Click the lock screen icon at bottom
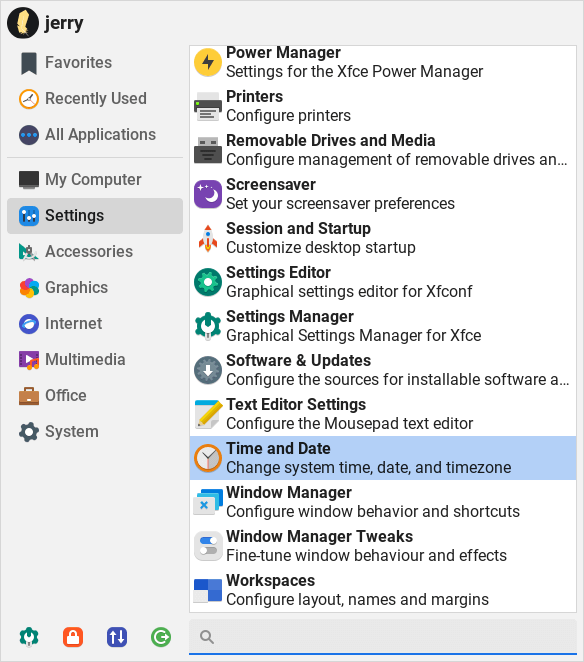The width and height of the screenshot is (584, 662). 73,637
